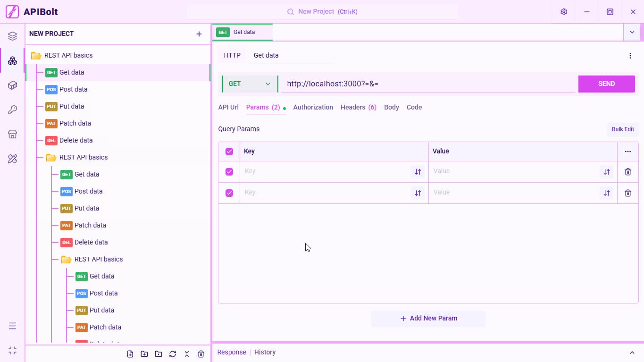
Task: Open the key icon in sidebar
Action: pyautogui.click(x=13, y=110)
